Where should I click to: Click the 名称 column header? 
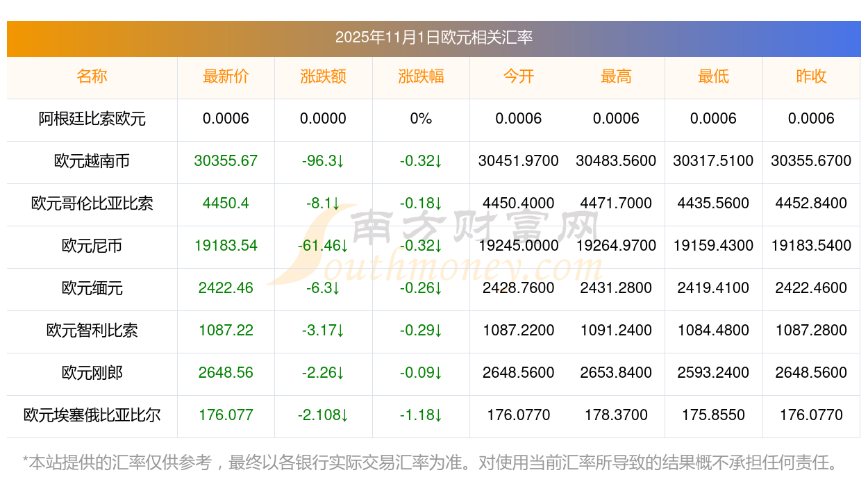[92, 76]
